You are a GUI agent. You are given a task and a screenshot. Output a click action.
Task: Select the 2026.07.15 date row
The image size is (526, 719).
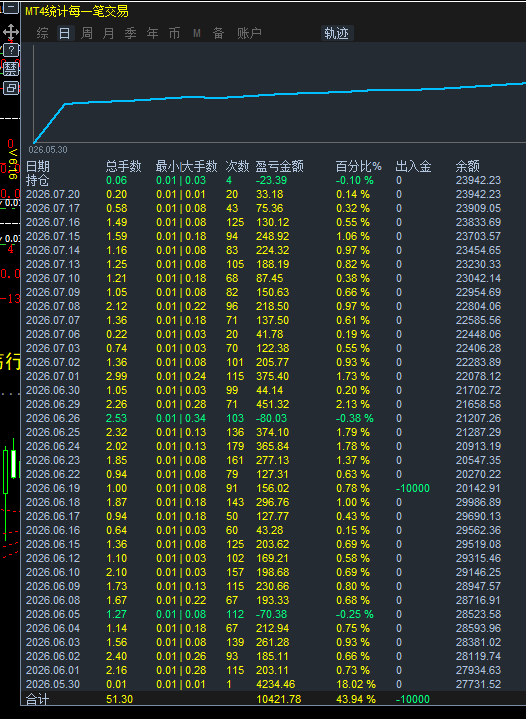tap(53, 236)
